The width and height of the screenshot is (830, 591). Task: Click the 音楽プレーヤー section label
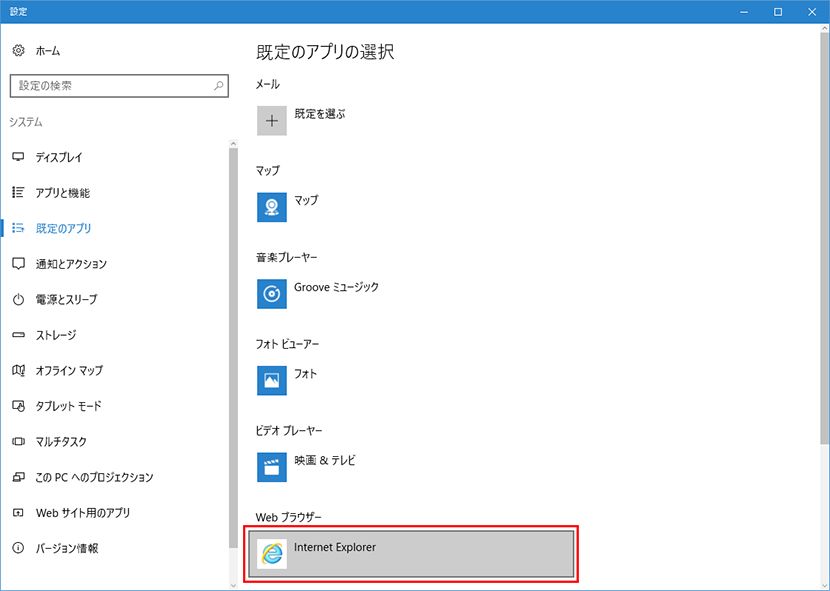(x=286, y=257)
